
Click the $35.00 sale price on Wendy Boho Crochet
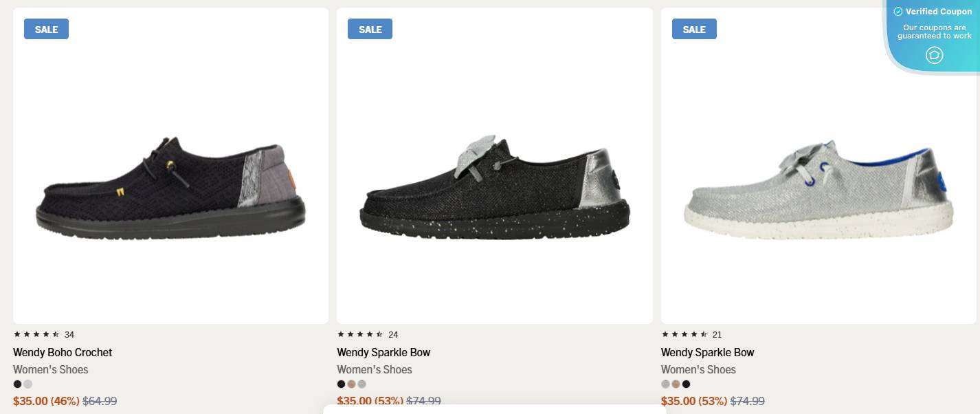31,401
